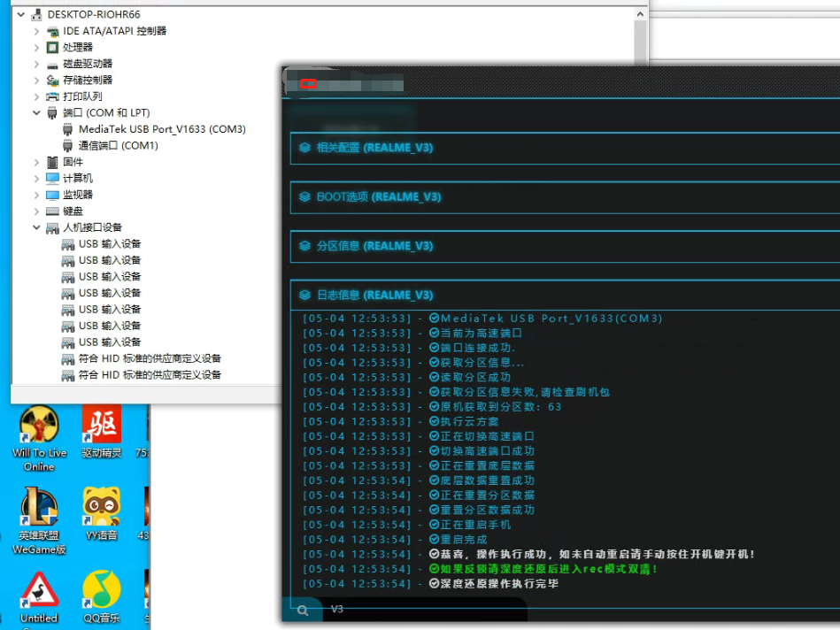The height and width of the screenshot is (630, 840).
Task: Select 通信端口 (COM1) entry
Action: pyautogui.click(x=119, y=146)
